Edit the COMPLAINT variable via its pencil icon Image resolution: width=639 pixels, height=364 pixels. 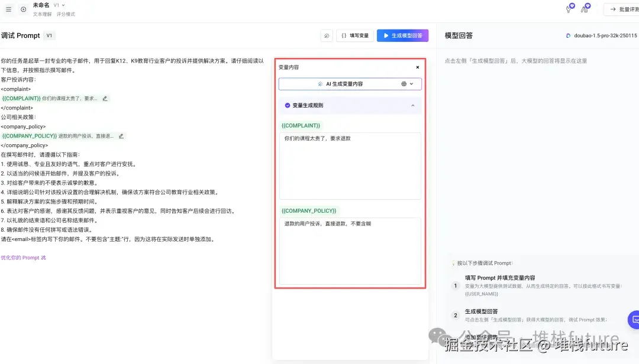click(105, 98)
